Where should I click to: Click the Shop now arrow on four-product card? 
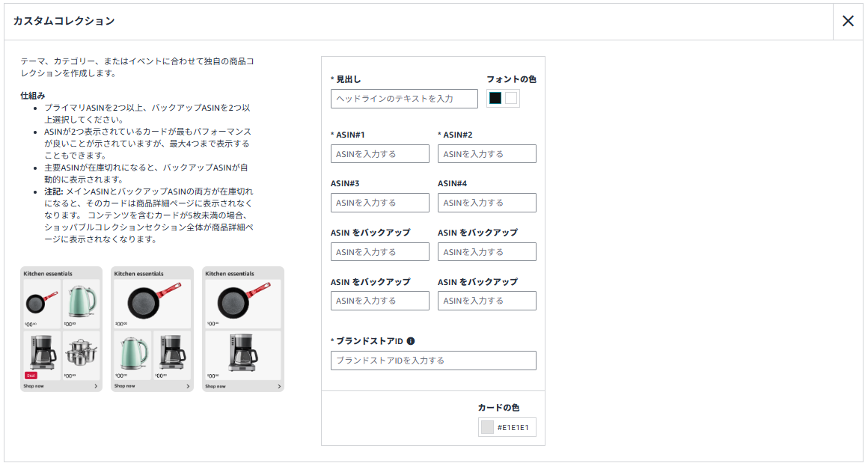pos(96,387)
